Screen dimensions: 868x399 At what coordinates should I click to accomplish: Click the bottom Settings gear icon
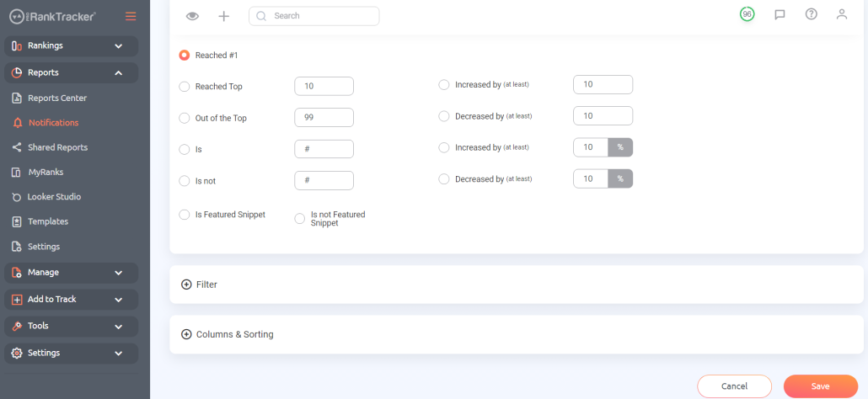17,353
